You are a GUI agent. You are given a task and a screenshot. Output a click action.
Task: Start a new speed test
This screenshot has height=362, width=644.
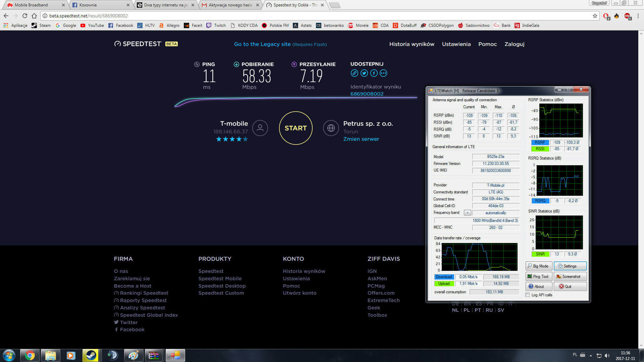click(x=296, y=128)
